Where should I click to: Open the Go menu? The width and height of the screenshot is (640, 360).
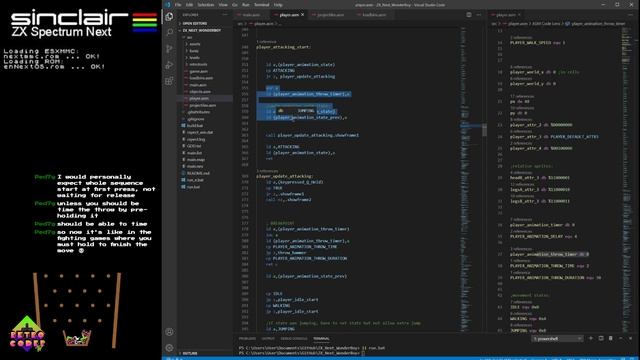tap(235, 5)
